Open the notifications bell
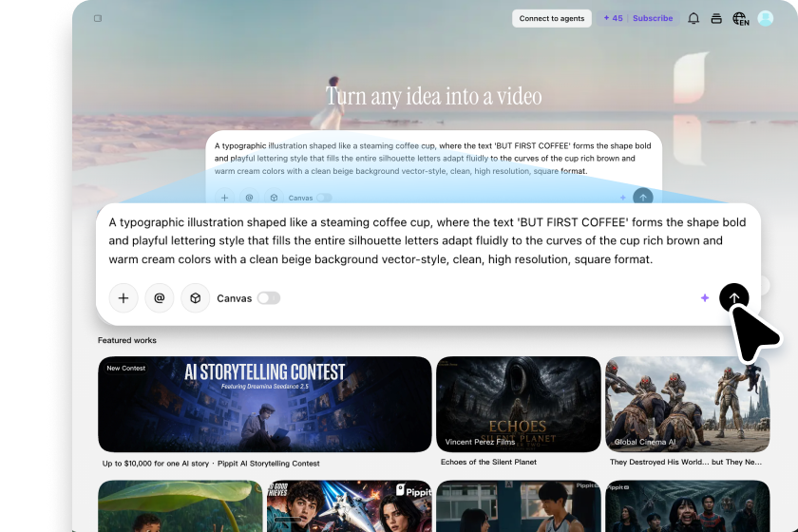Viewport: 798px width, 532px height. click(693, 18)
